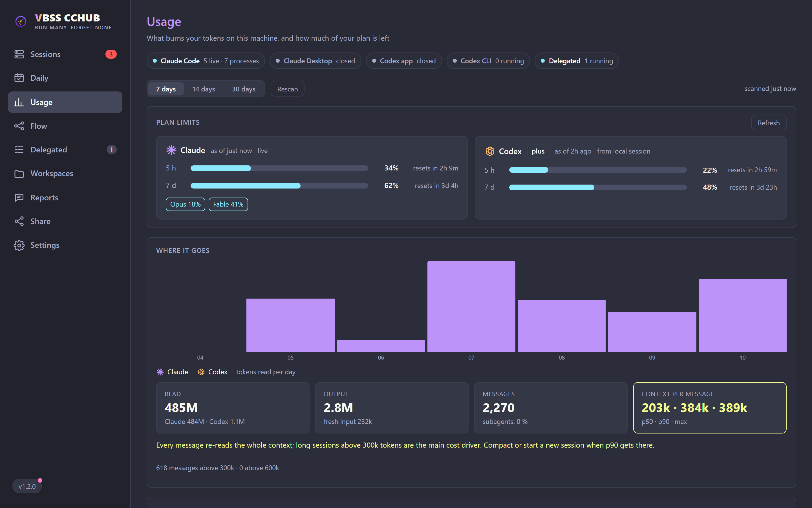This screenshot has width=812, height=508.
Task: Click the small chart bar for day 06
Action: [381, 346]
